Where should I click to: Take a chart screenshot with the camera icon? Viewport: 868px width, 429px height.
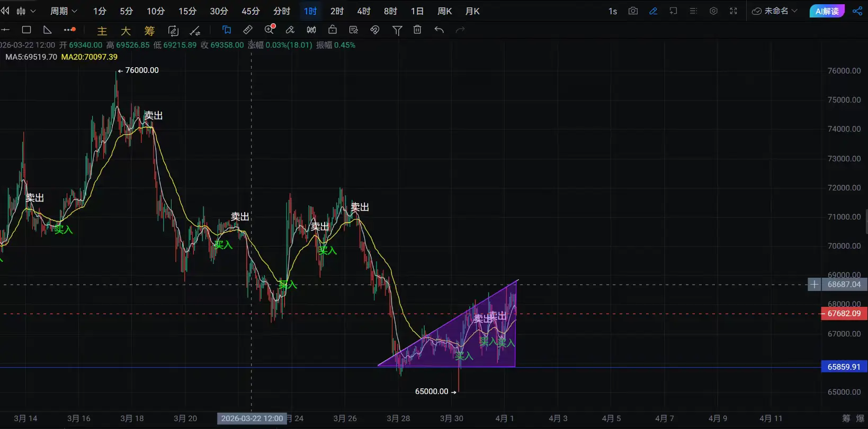click(x=633, y=11)
